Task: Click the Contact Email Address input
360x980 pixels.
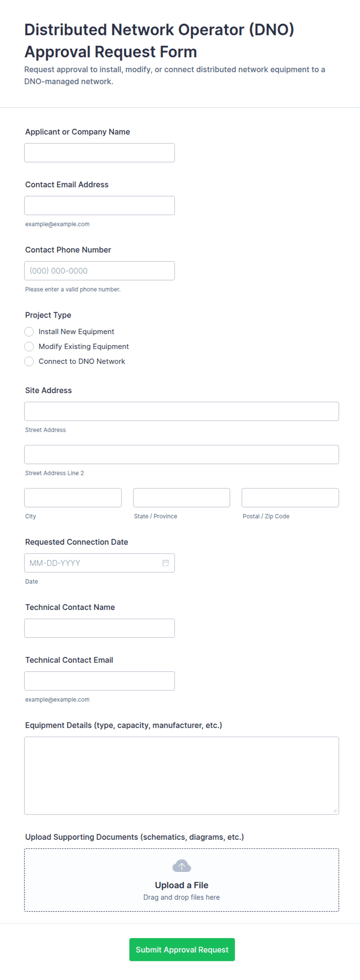Action: (99, 205)
